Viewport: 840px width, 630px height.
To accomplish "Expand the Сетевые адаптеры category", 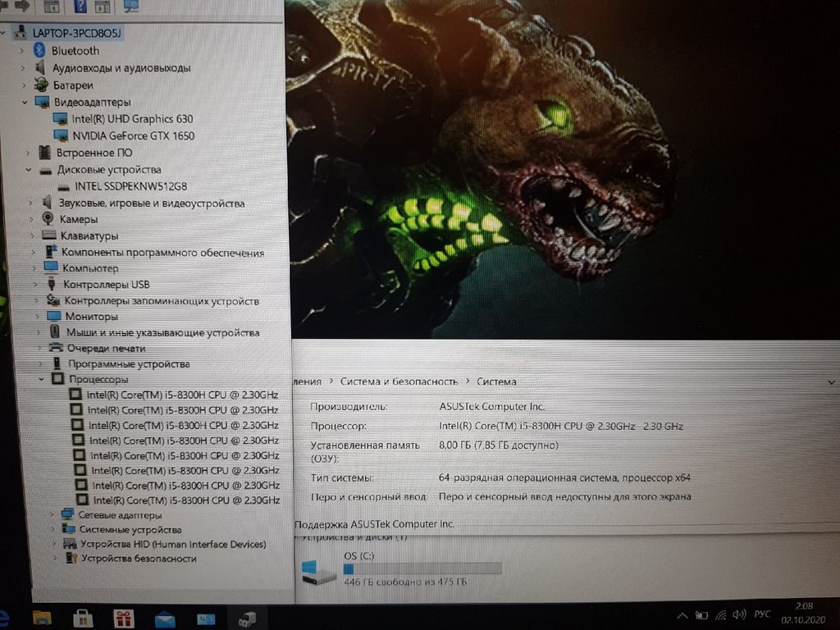I will [52, 515].
